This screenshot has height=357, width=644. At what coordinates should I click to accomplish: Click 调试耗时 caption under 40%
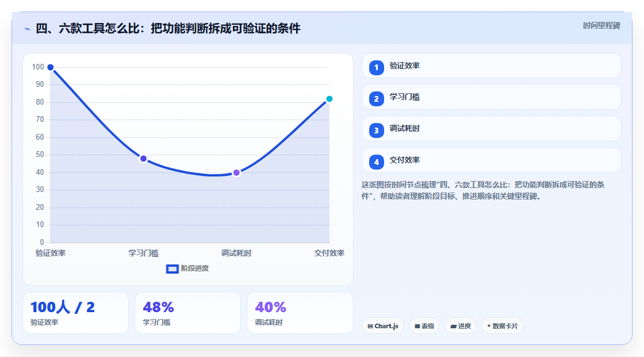[269, 323]
